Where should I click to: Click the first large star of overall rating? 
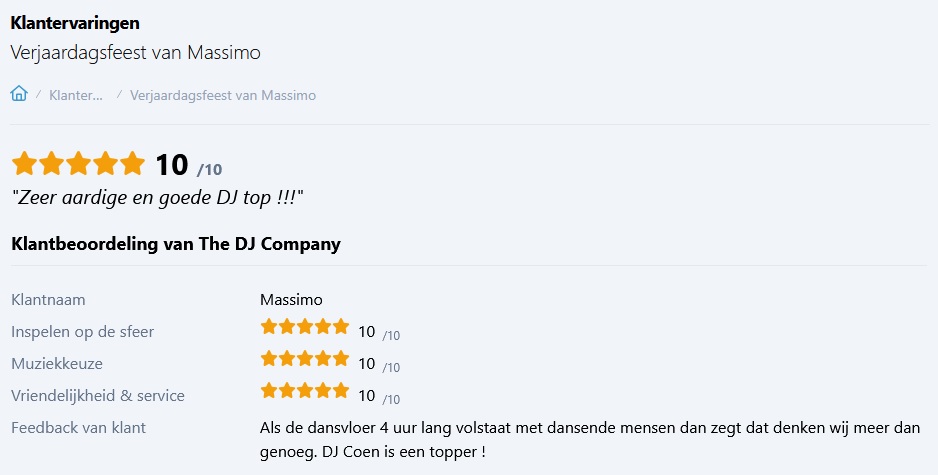[x=24, y=164]
